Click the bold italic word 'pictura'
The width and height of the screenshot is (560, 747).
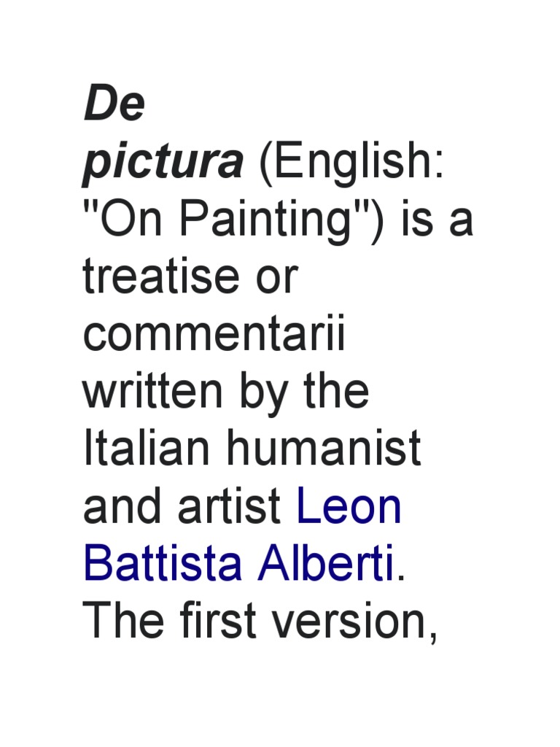pyautogui.click(x=163, y=165)
